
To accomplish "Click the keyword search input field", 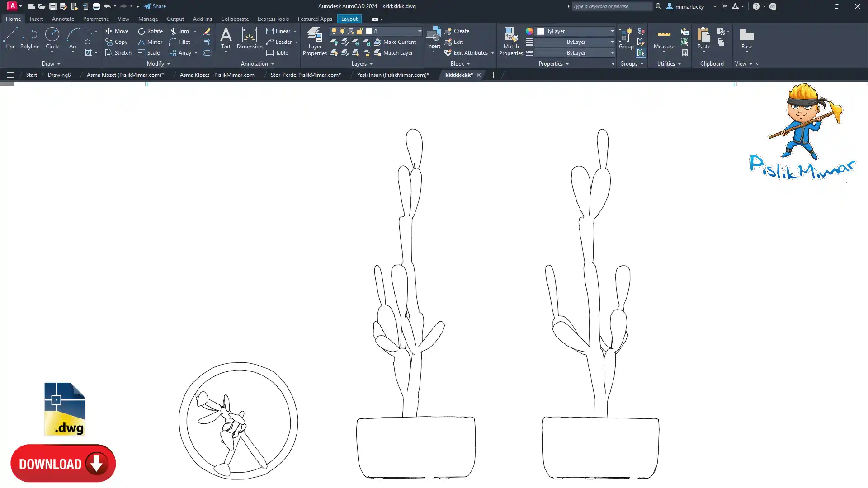I will click(x=611, y=6).
